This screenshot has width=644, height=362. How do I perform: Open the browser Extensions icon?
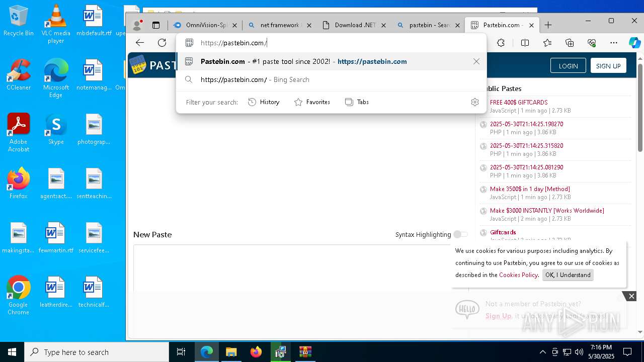(501, 43)
